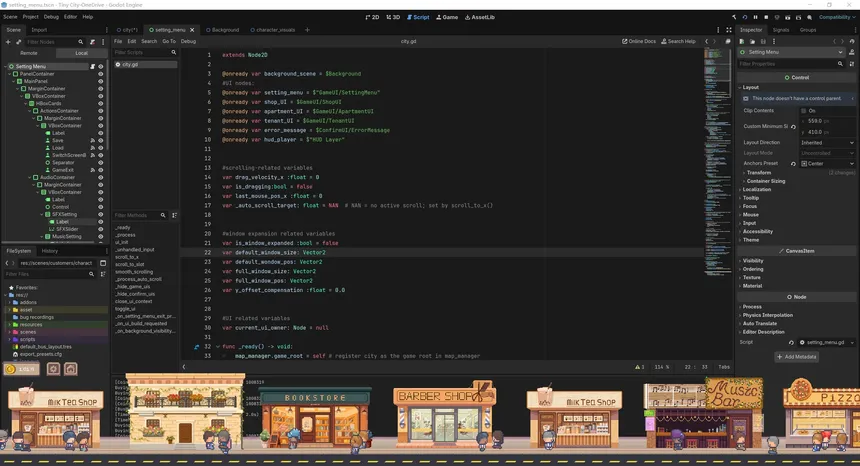Click the script editor minimap
The width and height of the screenshot is (860, 466).
(x=717, y=162)
